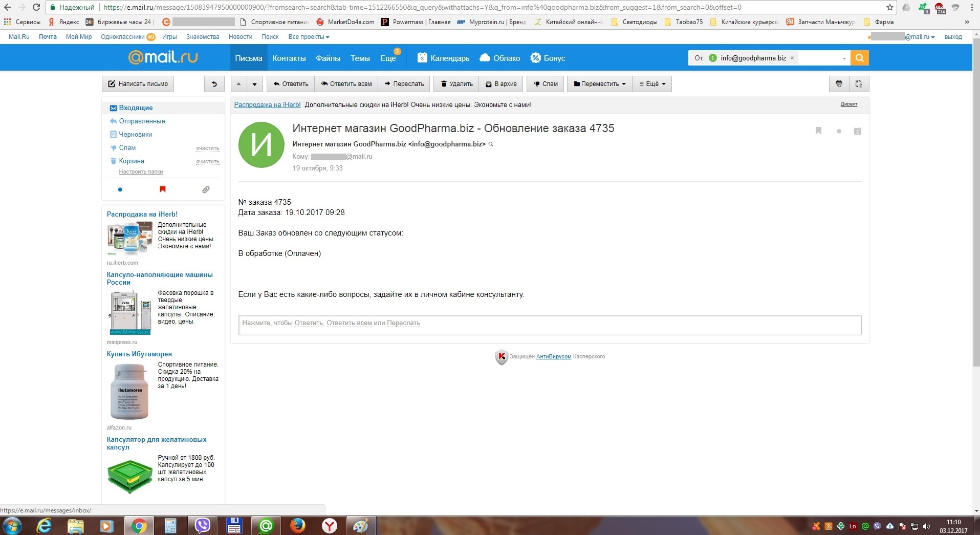Filter messages with attachments via the paperclip icon

206,189
